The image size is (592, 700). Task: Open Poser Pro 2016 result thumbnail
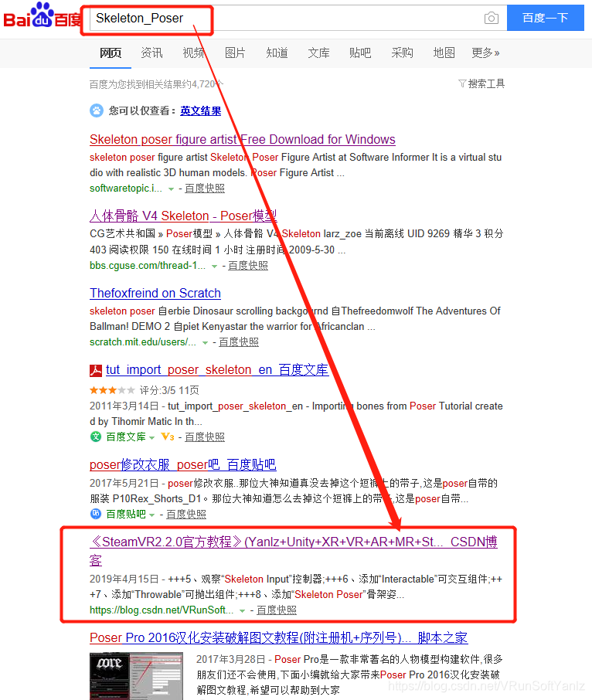click(x=136, y=676)
